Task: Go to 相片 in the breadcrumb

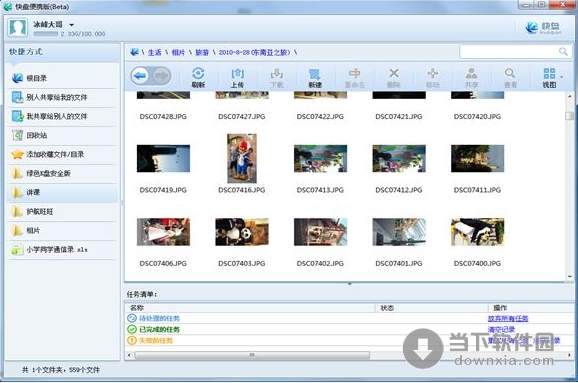Action: pyautogui.click(x=178, y=52)
